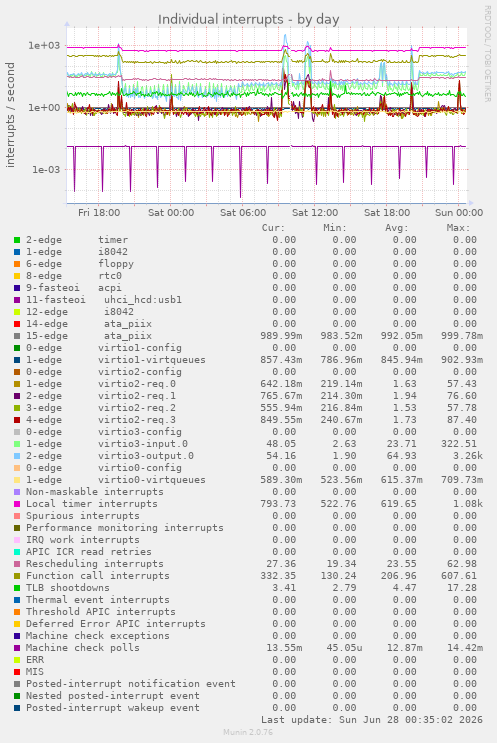The image size is (497, 743).
Task: Click the light blue swatch for virtio3-output.0
Action: [x=17, y=456]
